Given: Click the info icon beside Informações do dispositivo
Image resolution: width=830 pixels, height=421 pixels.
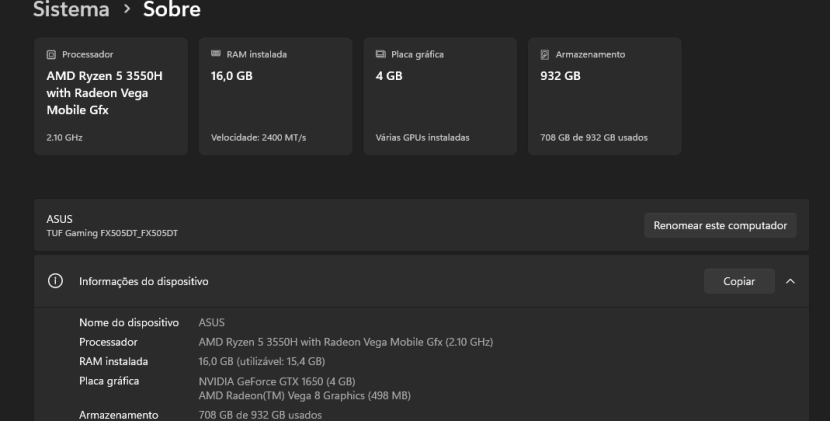Looking at the screenshot, I should pyautogui.click(x=55, y=281).
